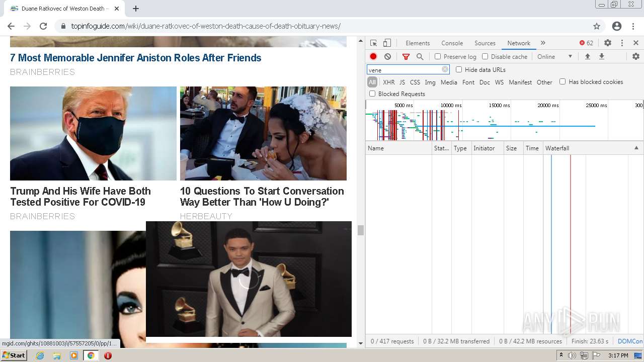The height and width of the screenshot is (362, 644).
Task: Open the Chrome profile avatar icon
Action: click(617, 26)
